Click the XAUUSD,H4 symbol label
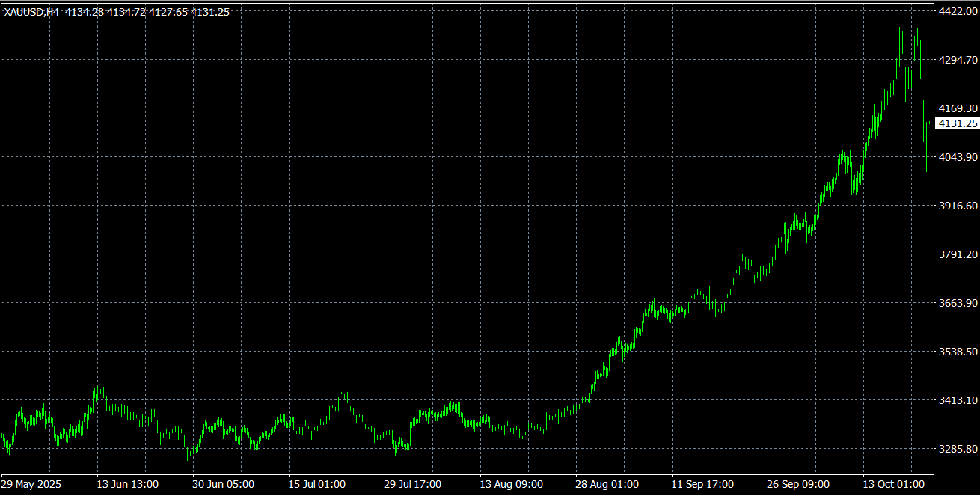This screenshot has width=980, height=496. pos(31,12)
